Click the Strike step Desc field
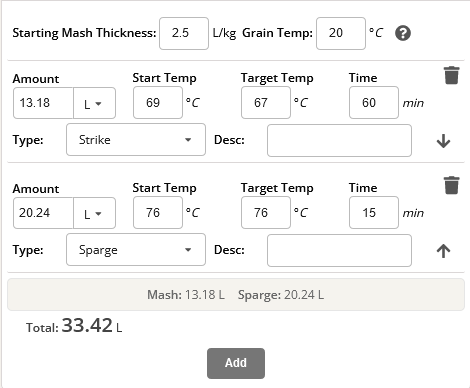The width and height of the screenshot is (470, 388). 339,140
